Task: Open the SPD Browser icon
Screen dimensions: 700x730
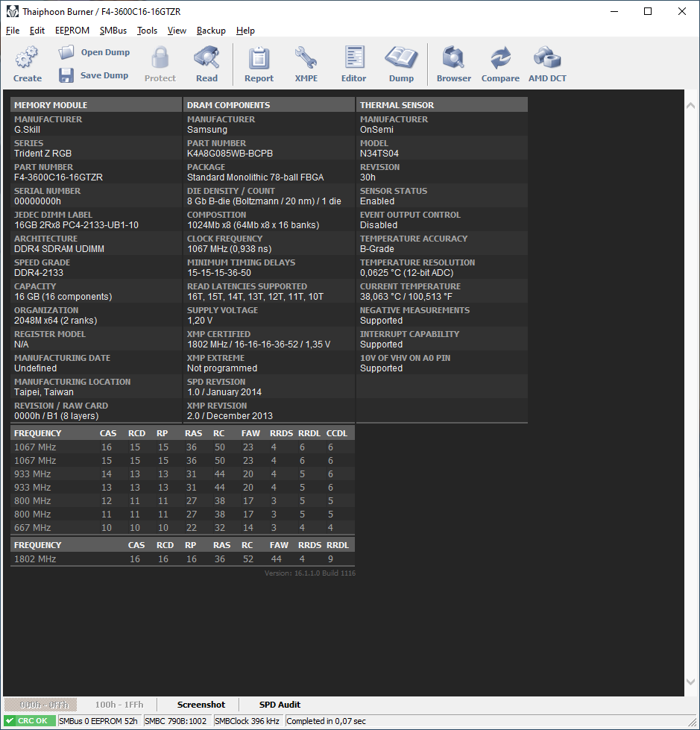Action: click(x=453, y=57)
